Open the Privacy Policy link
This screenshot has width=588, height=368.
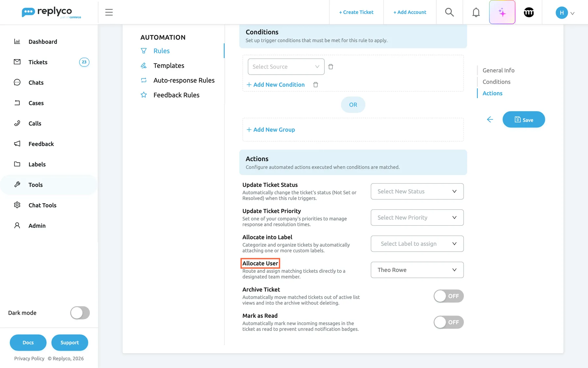(x=29, y=359)
